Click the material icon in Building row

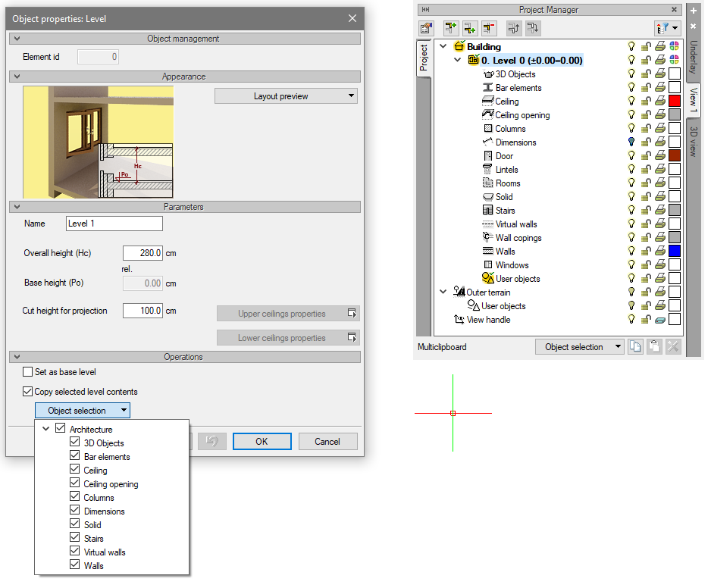(675, 45)
